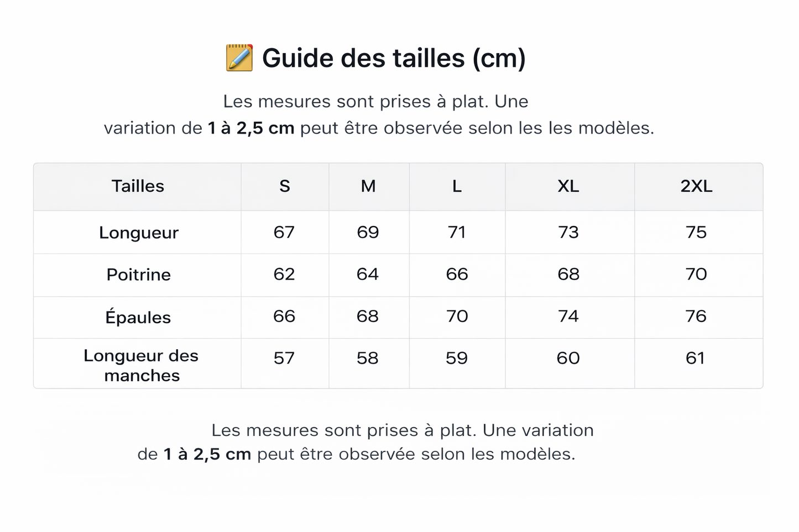Viewport: 799px width, 532px height.
Task: Click bold 1 à 2,5 cm text below table
Action: pos(207,454)
